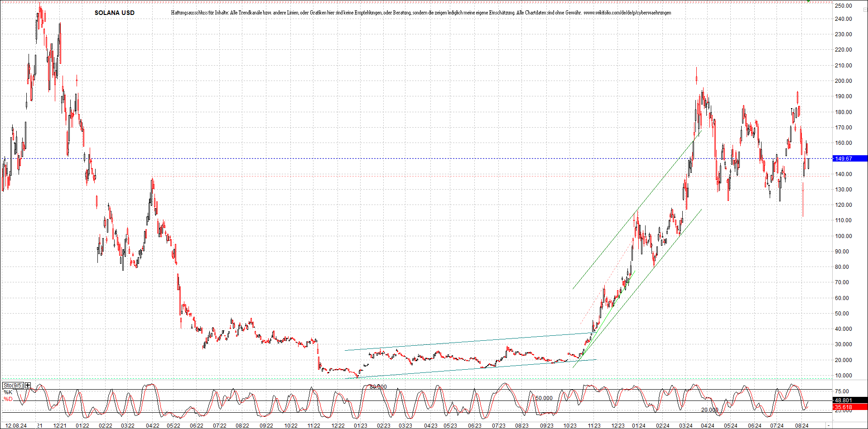Click the 210.00 price axis label

[844, 66]
